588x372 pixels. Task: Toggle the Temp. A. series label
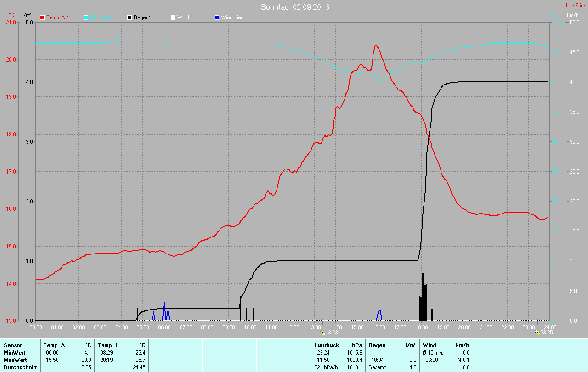(57, 17)
